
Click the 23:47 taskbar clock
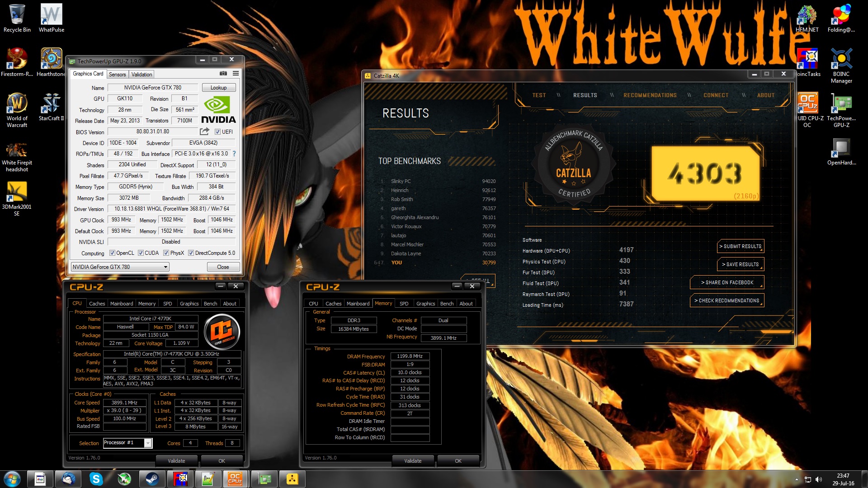(843, 476)
